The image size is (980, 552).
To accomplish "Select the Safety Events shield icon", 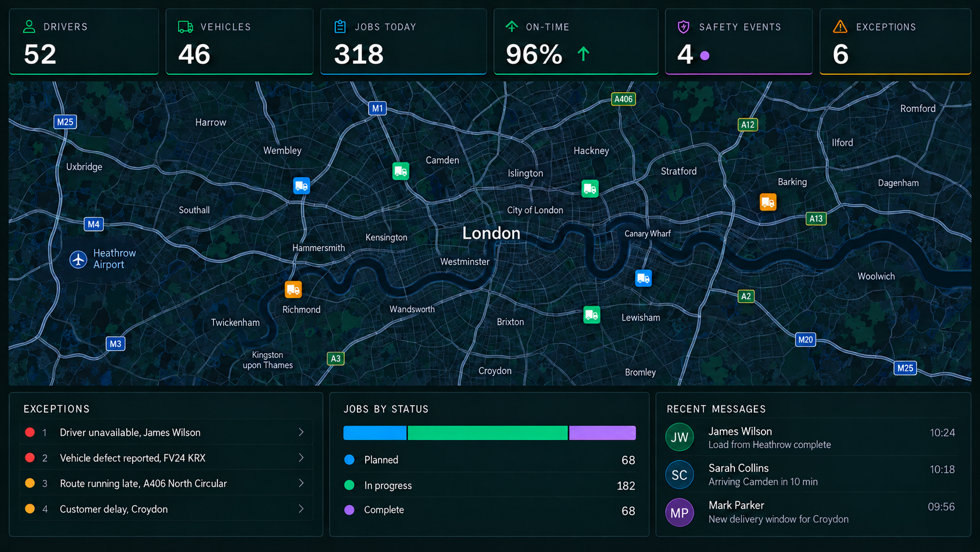I will click(683, 26).
